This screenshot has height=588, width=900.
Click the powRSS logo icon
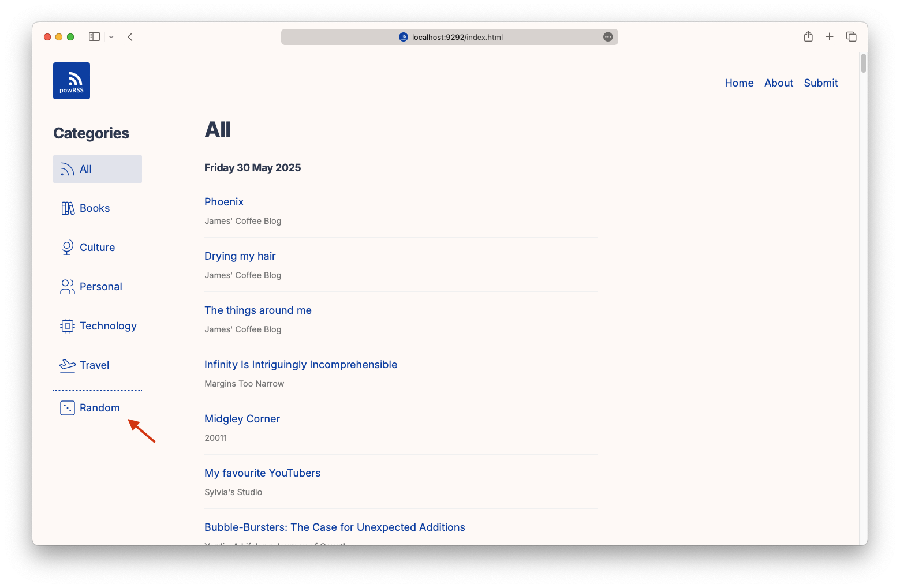[x=71, y=80]
